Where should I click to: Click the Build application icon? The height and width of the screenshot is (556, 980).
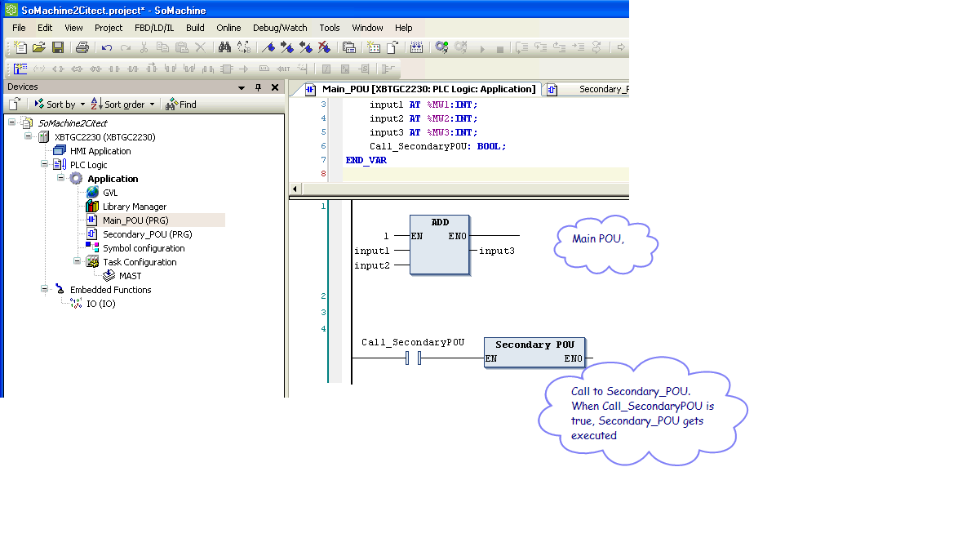click(416, 47)
